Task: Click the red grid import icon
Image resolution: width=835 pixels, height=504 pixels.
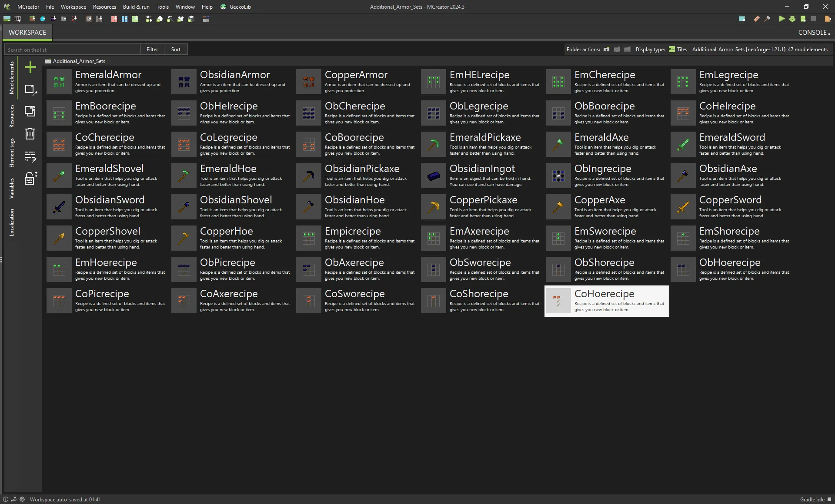Action: pyautogui.click(x=114, y=19)
